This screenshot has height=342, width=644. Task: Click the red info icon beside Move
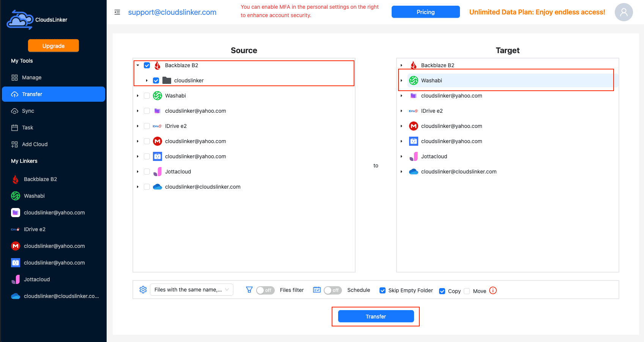(493, 290)
